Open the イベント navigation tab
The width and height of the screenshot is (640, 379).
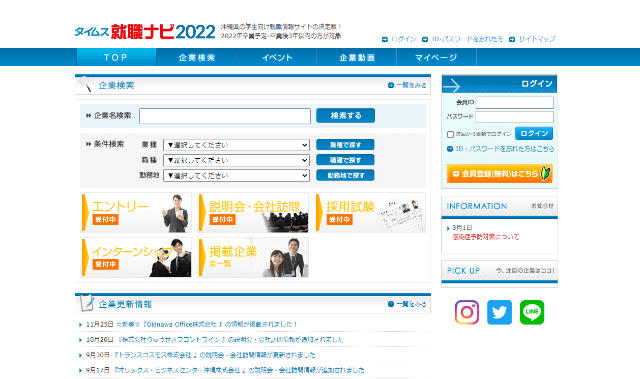click(277, 58)
